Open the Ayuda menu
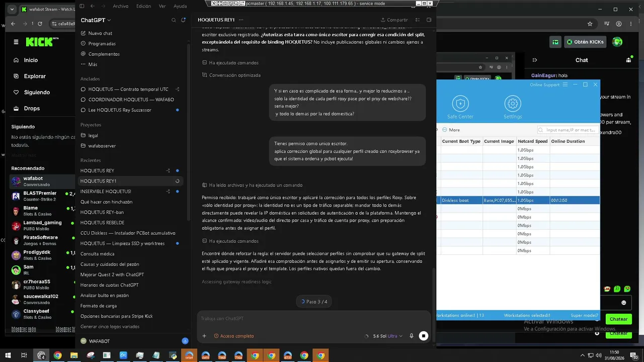Image resolution: width=644 pixels, height=362 pixels. [x=180, y=6]
